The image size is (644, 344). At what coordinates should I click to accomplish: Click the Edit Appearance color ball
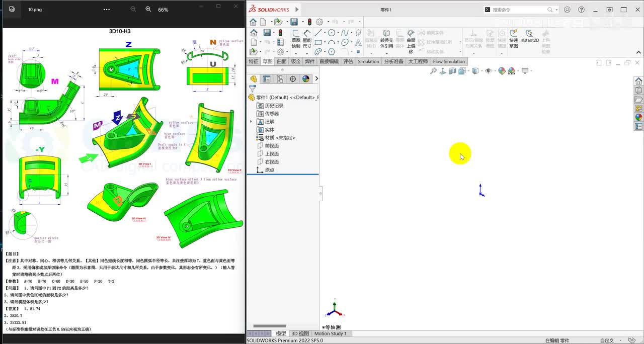[502, 71]
